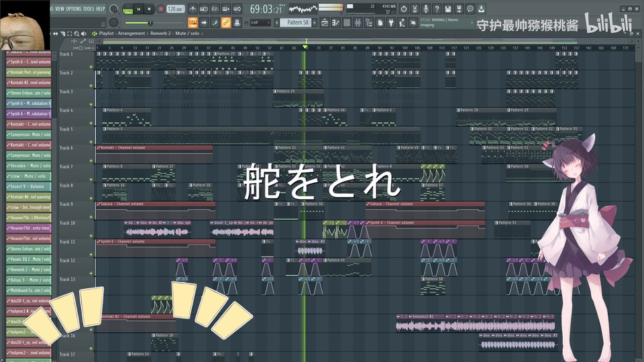Click the microphone one-click recording icon
This screenshot has width=644, height=362.
pyautogui.click(x=426, y=9)
